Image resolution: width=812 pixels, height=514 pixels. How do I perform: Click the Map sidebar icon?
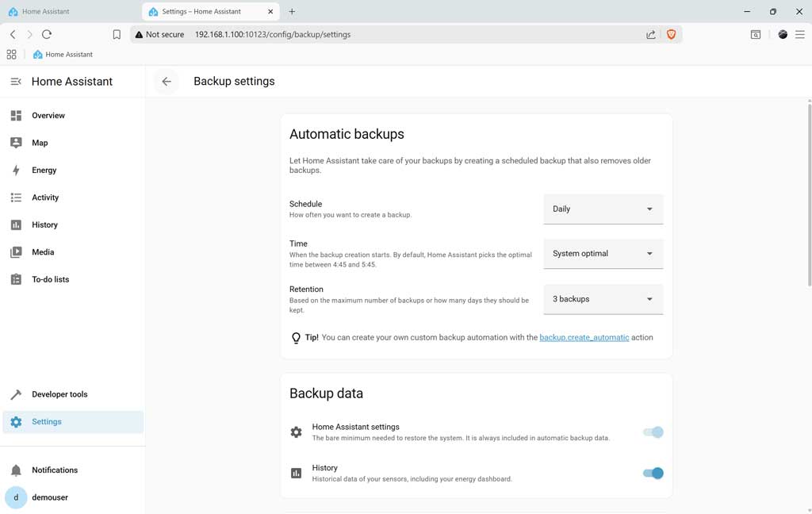16,143
